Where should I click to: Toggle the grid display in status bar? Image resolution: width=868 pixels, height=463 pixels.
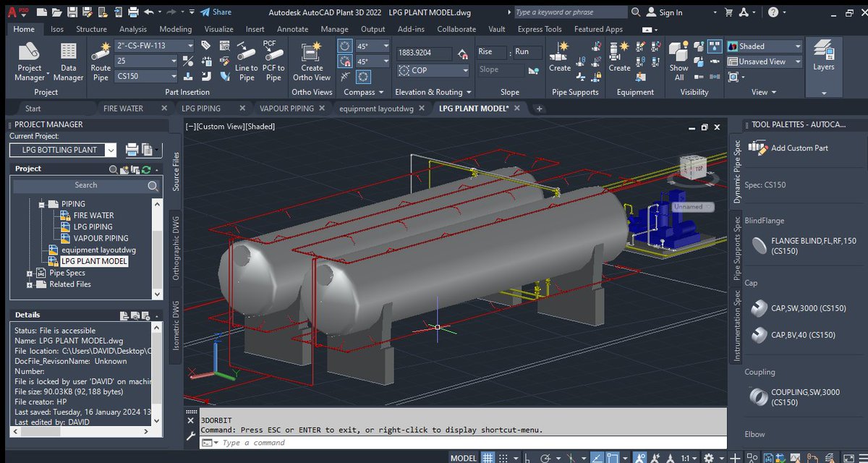(x=489, y=458)
